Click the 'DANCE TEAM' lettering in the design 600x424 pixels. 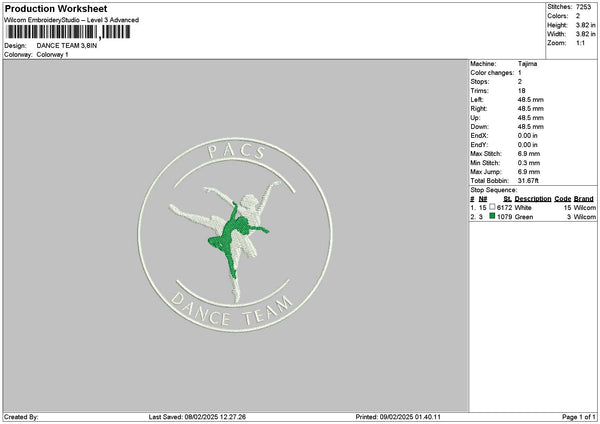[x=232, y=310]
